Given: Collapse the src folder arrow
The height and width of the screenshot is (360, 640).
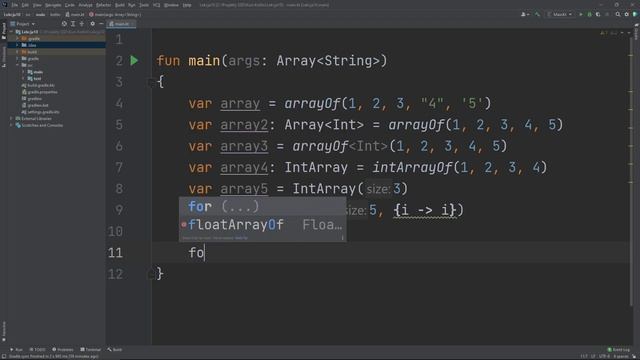Looking at the screenshot, I should click(x=18, y=65).
